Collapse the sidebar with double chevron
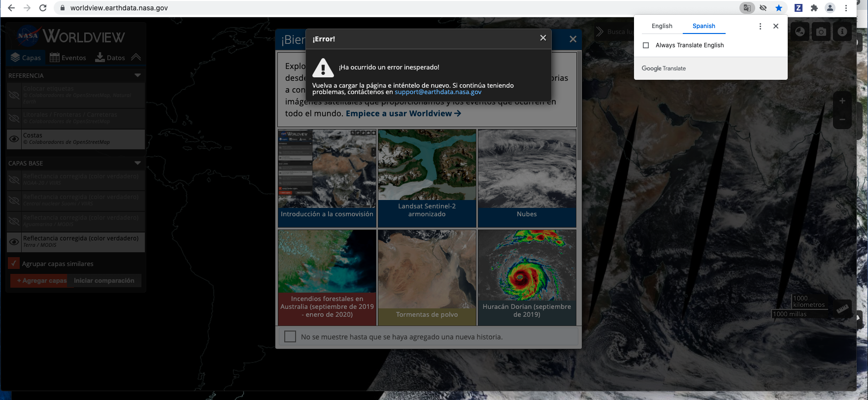 click(136, 57)
